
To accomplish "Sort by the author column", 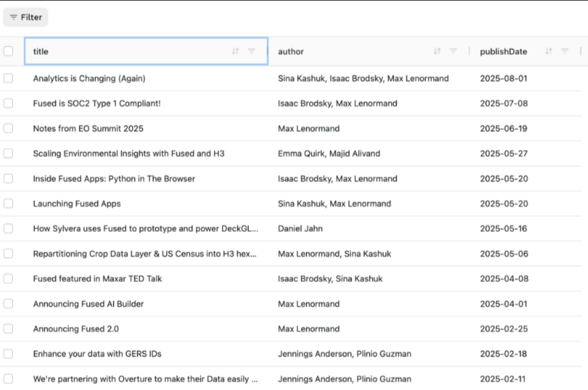I will [437, 51].
